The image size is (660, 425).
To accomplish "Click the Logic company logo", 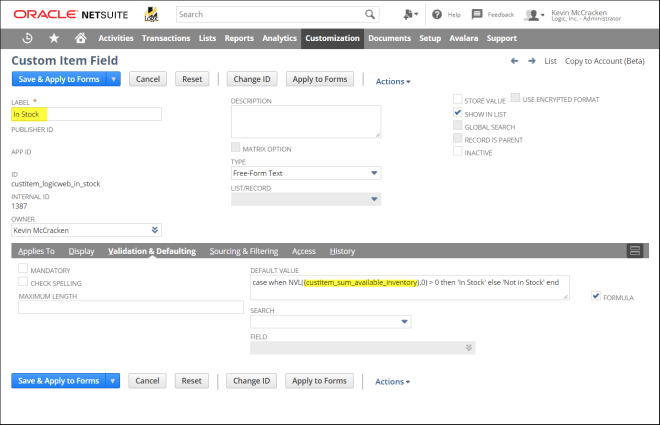I will click(151, 15).
